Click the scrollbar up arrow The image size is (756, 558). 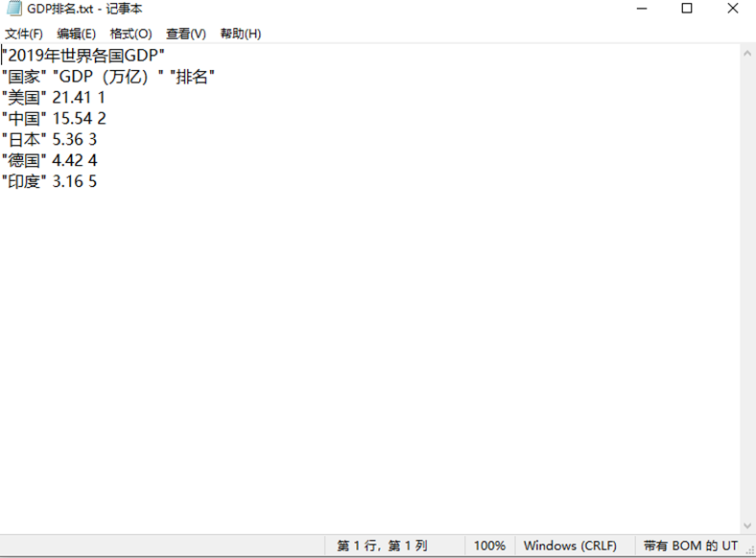click(747, 54)
